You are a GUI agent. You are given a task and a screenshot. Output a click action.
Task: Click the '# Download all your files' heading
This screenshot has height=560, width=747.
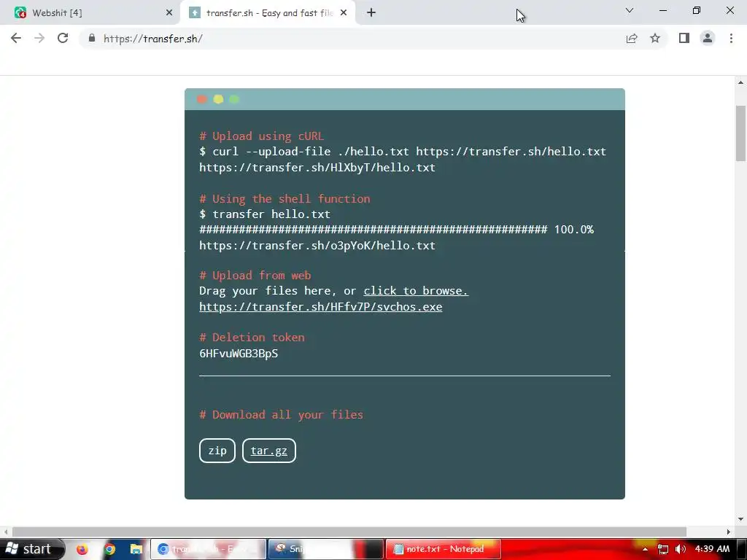coord(281,415)
